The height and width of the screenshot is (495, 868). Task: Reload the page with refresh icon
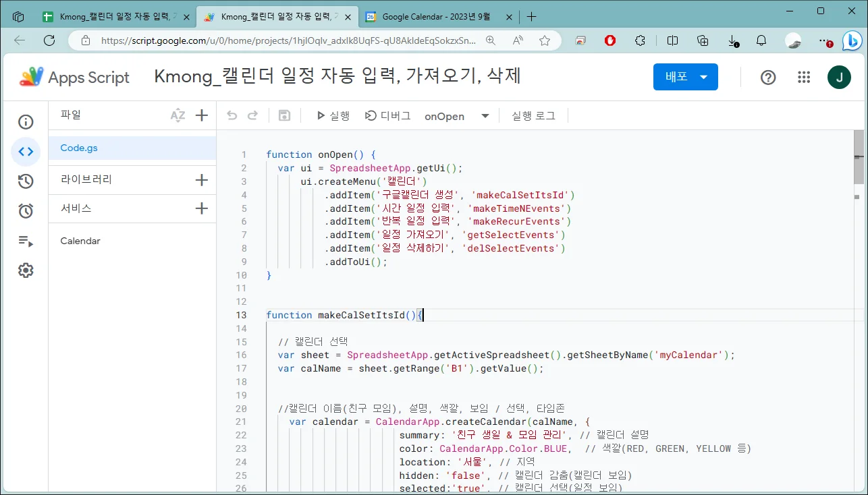pyautogui.click(x=49, y=40)
